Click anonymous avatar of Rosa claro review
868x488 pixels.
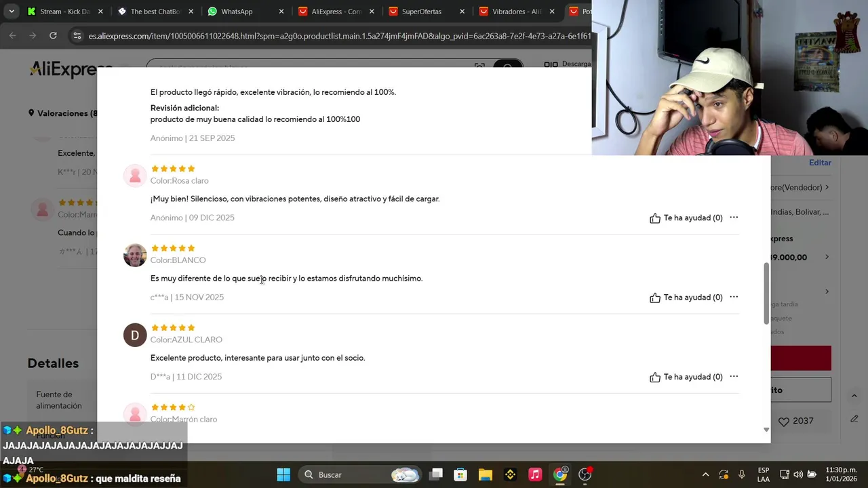(135, 176)
